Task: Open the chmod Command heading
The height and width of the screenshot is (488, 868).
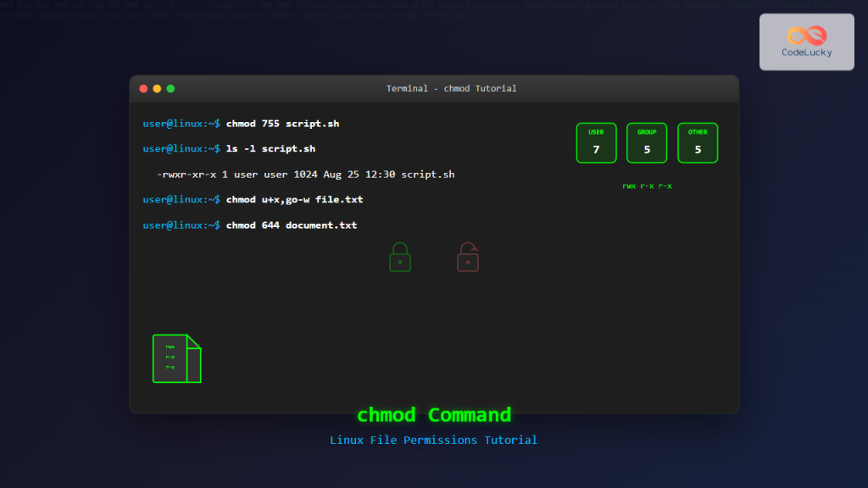Action: 433,415
